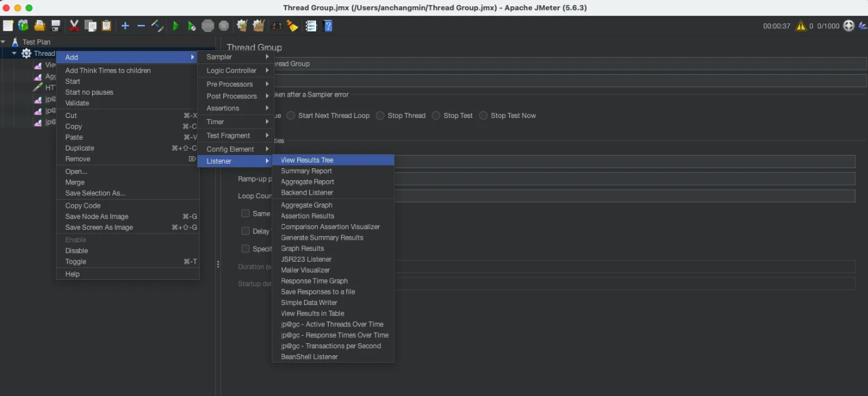
Task: Expand the Logic Controller submenu
Action: pyautogui.click(x=236, y=70)
